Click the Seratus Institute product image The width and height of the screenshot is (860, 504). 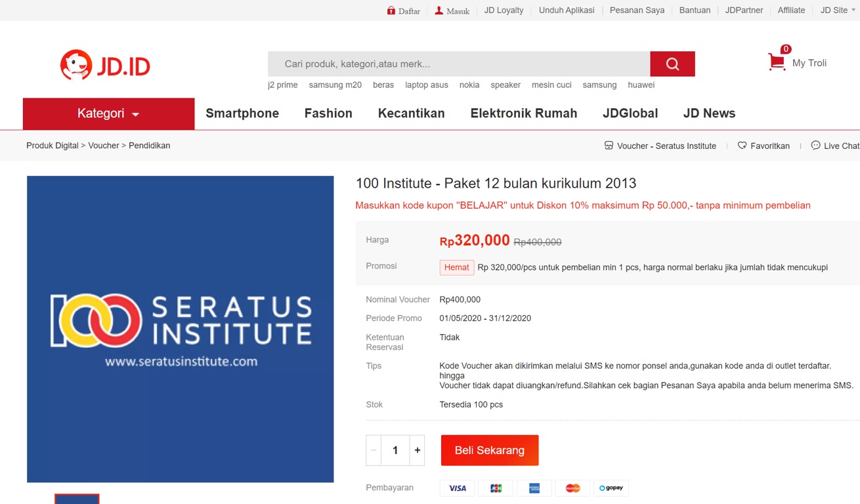tap(181, 329)
